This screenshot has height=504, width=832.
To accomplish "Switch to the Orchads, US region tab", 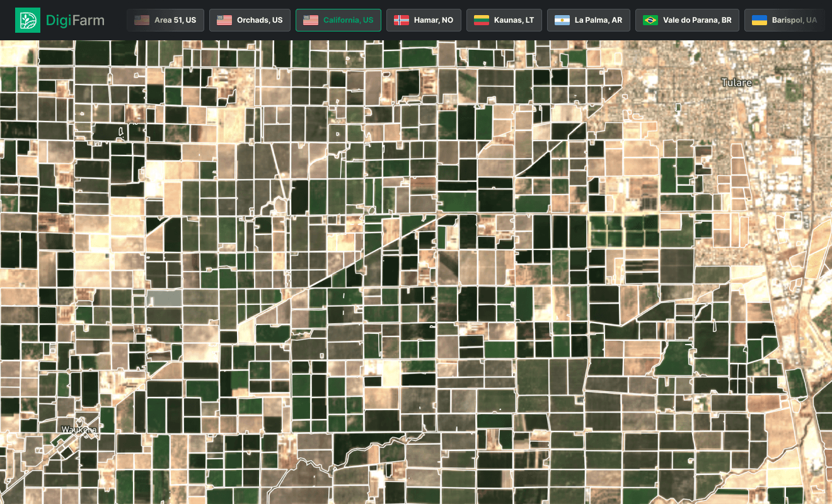I will (250, 20).
